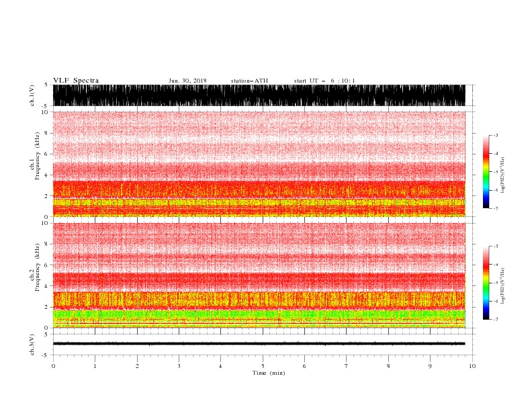
Task: Select the "start UT = 6 :10: 1" text
Action: (324, 81)
